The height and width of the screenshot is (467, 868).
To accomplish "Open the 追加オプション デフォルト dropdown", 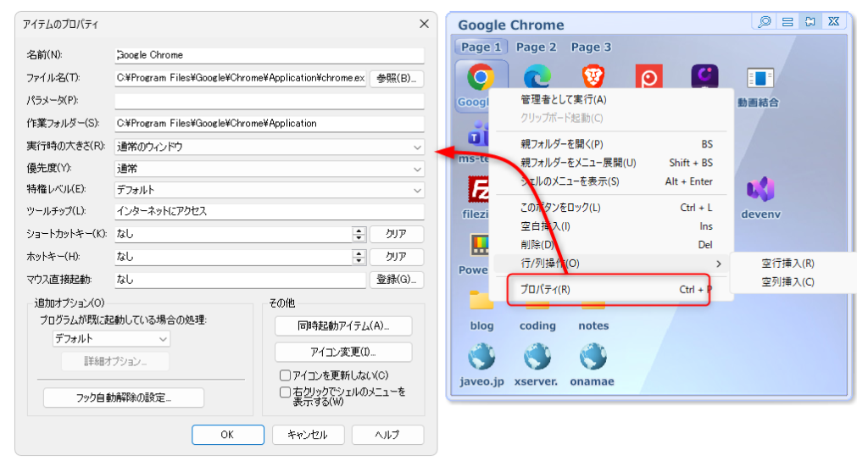I will tap(111, 339).
